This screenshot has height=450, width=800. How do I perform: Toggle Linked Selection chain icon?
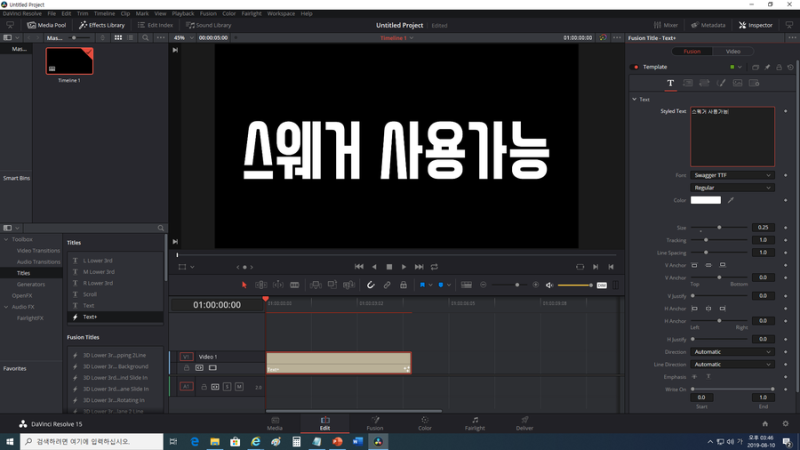pyautogui.click(x=387, y=285)
